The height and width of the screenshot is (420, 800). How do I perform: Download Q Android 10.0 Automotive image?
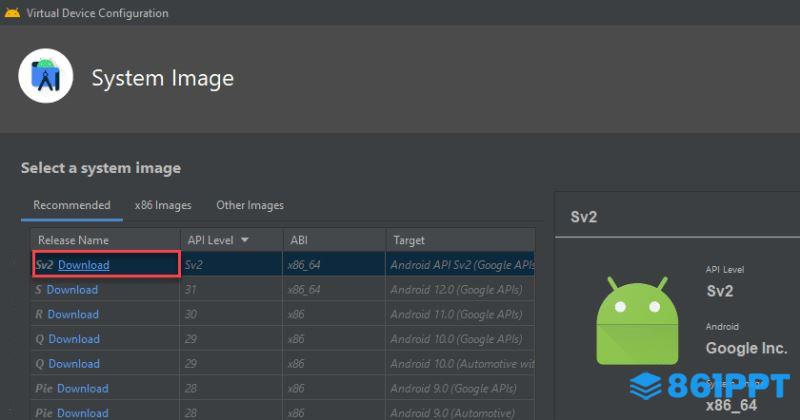coord(74,363)
